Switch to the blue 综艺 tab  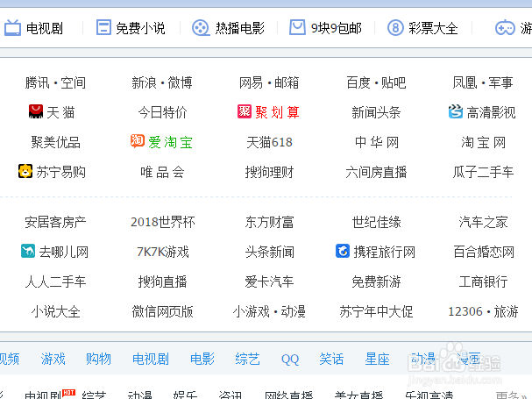pos(247,359)
